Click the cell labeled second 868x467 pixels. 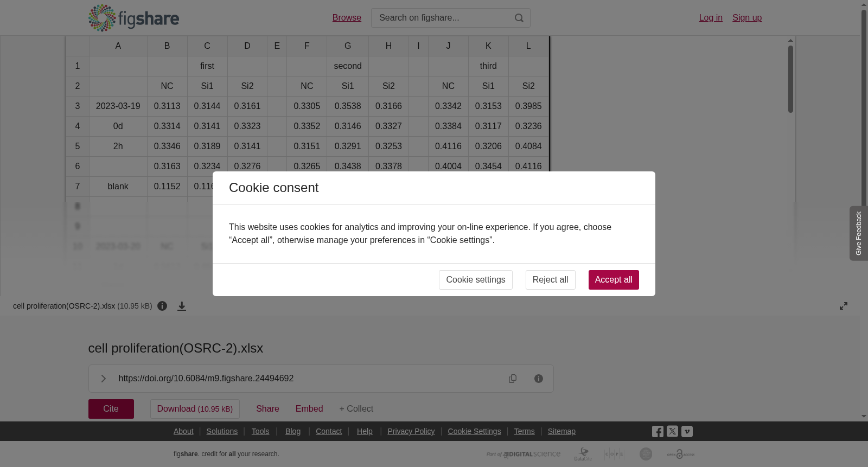pyautogui.click(x=348, y=66)
